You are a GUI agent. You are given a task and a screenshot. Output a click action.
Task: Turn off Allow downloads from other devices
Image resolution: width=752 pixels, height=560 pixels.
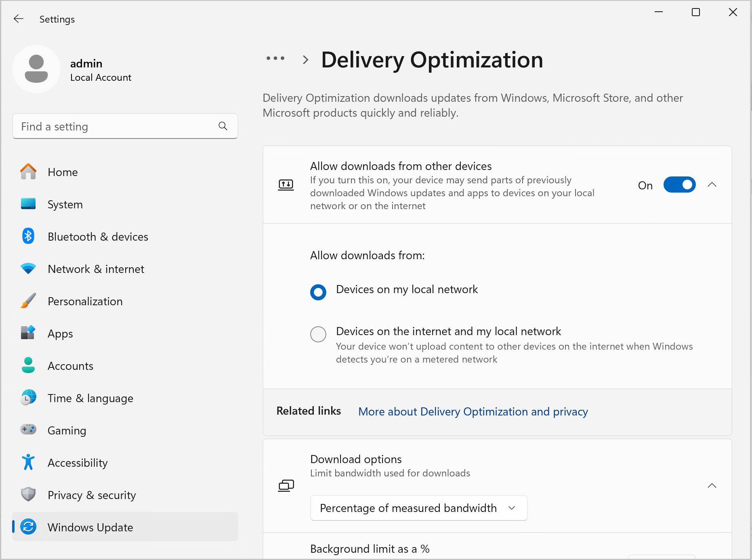pos(679,185)
